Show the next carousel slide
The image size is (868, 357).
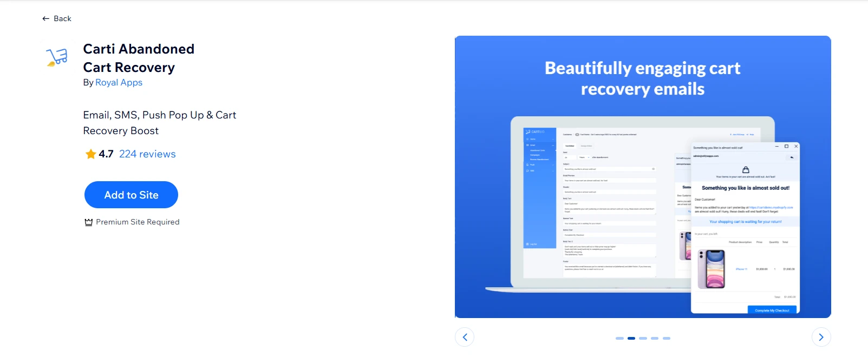[821, 337]
